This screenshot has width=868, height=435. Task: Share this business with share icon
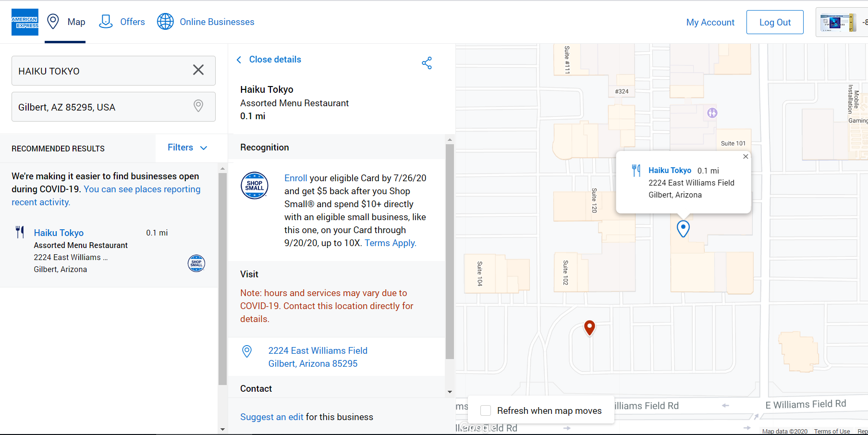click(427, 63)
